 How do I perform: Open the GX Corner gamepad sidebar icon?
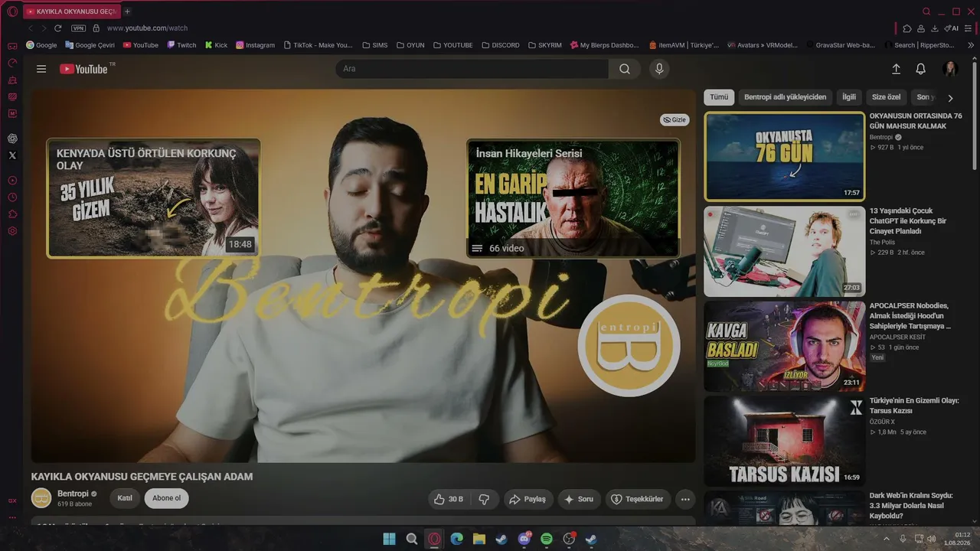tap(12, 46)
